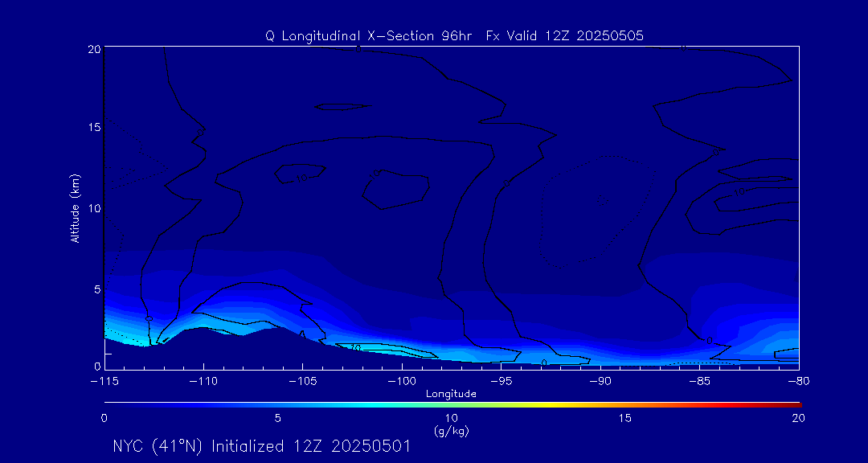
Task: Click the 10 km altitude tick label
Action: click(x=92, y=208)
